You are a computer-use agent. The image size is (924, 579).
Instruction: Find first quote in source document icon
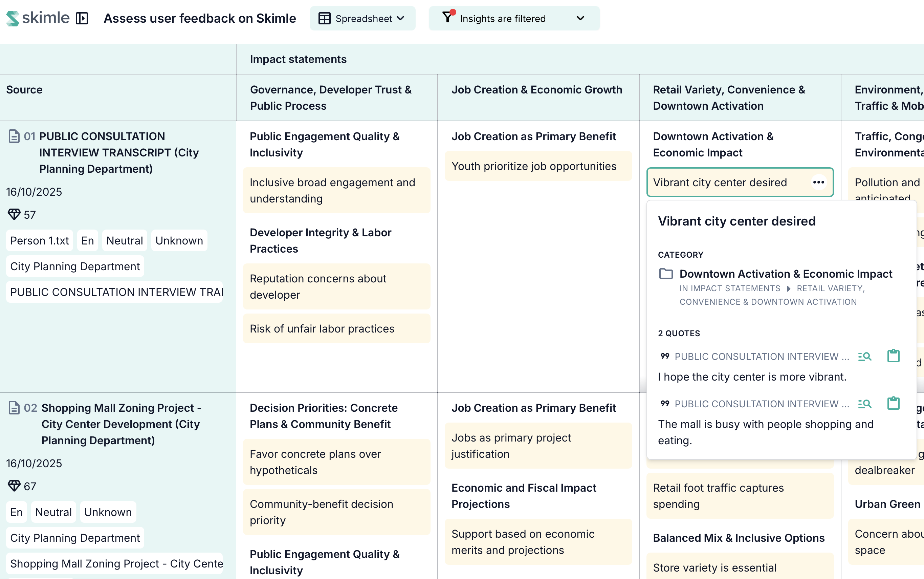(864, 357)
